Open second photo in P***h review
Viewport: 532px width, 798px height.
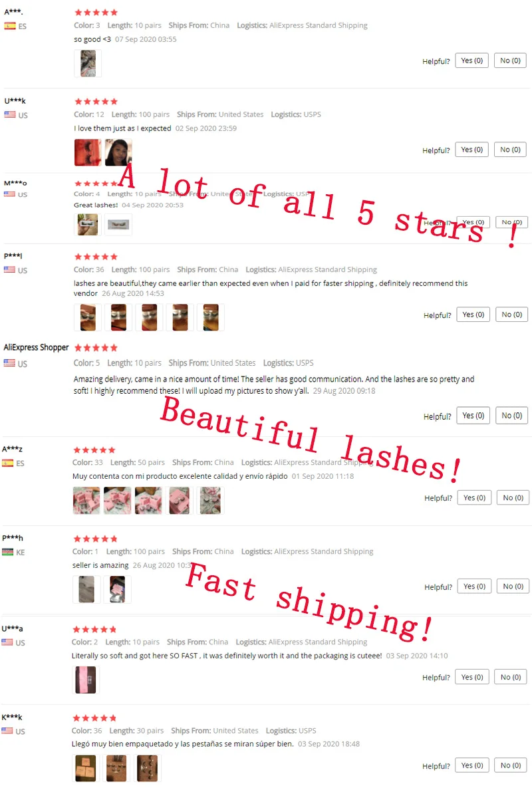117,589
